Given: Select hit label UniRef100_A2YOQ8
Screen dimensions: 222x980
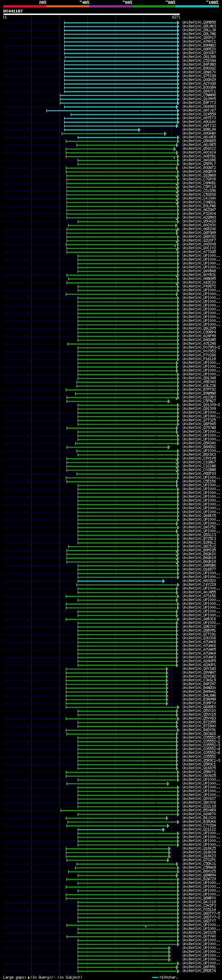Looking at the screenshot, I should tap(199, 84).
